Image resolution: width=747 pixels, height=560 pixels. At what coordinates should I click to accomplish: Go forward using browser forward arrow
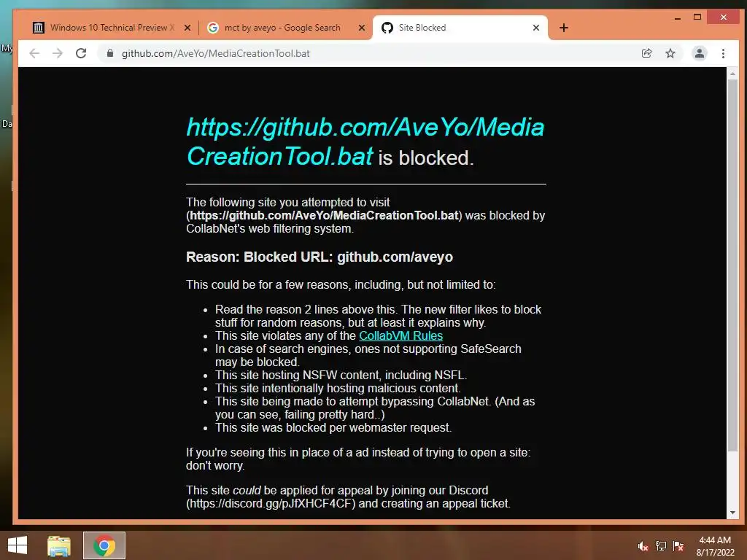tap(58, 53)
